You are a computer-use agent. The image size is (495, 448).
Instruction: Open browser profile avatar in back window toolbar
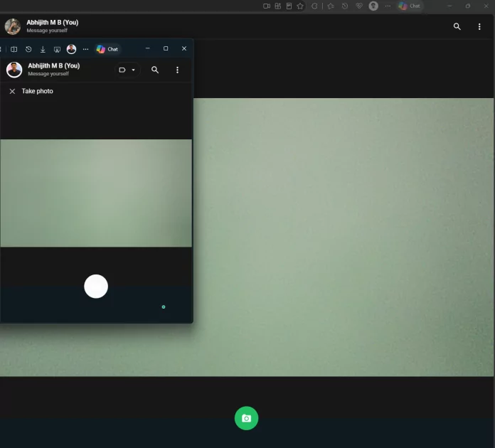373,6
